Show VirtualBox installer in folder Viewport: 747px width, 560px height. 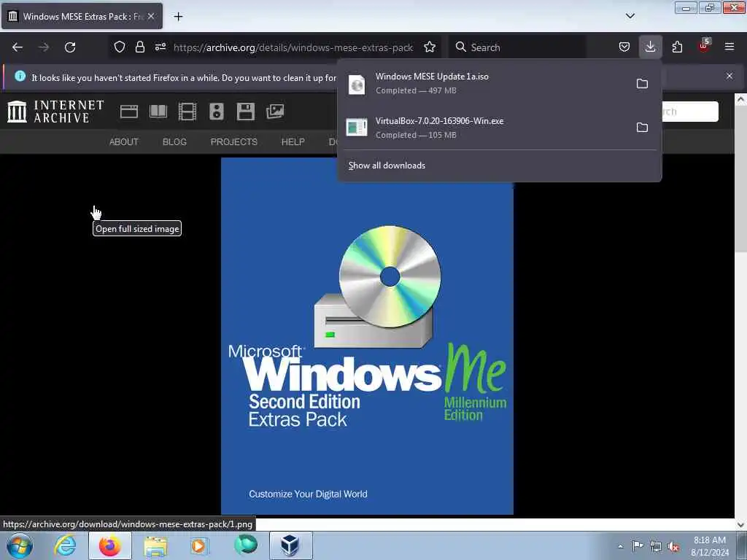pyautogui.click(x=642, y=127)
